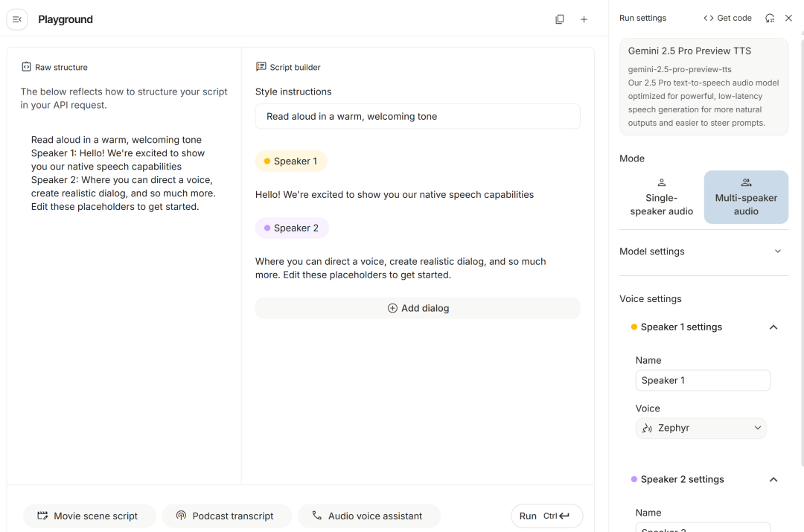This screenshot has height=532, width=804.
Task: Expand the Model settings section
Action: pos(777,251)
